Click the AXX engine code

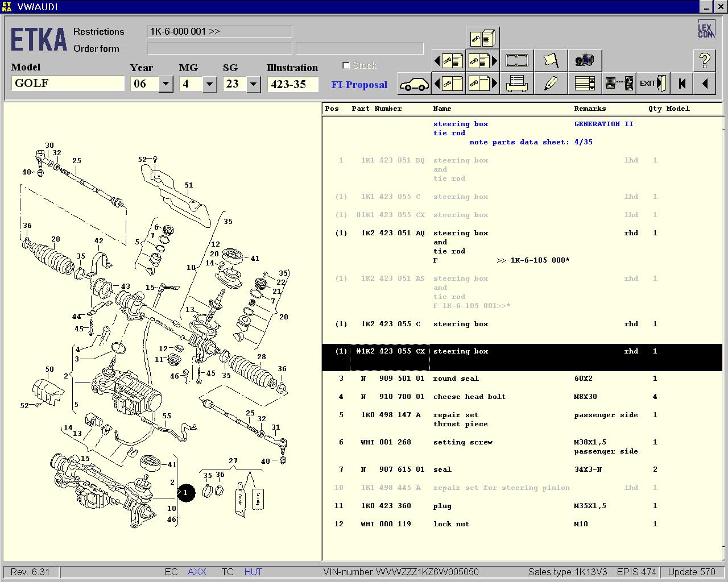[197, 572]
